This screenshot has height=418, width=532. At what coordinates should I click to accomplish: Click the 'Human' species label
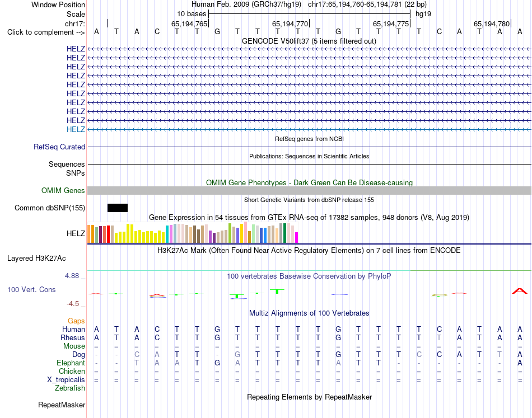(73, 329)
